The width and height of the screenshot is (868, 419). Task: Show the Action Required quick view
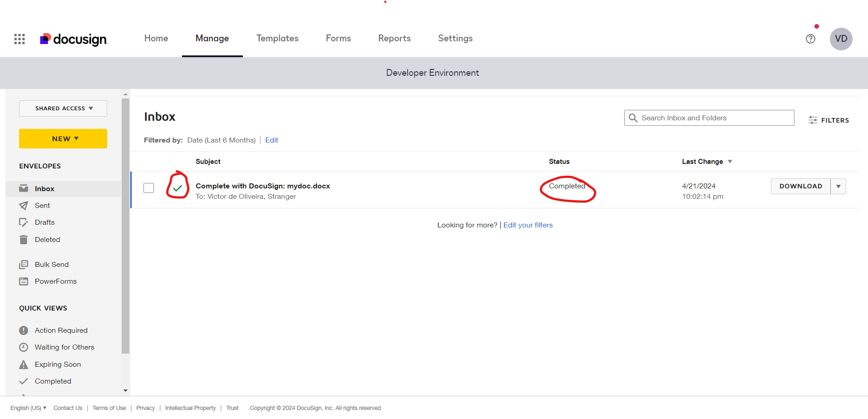[61, 330]
